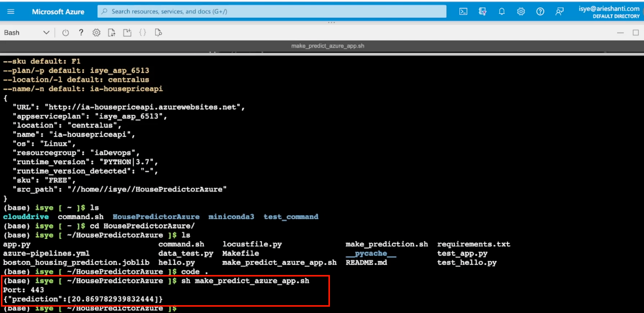Click the Microsoft Azure home link

click(x=58, y=11)
